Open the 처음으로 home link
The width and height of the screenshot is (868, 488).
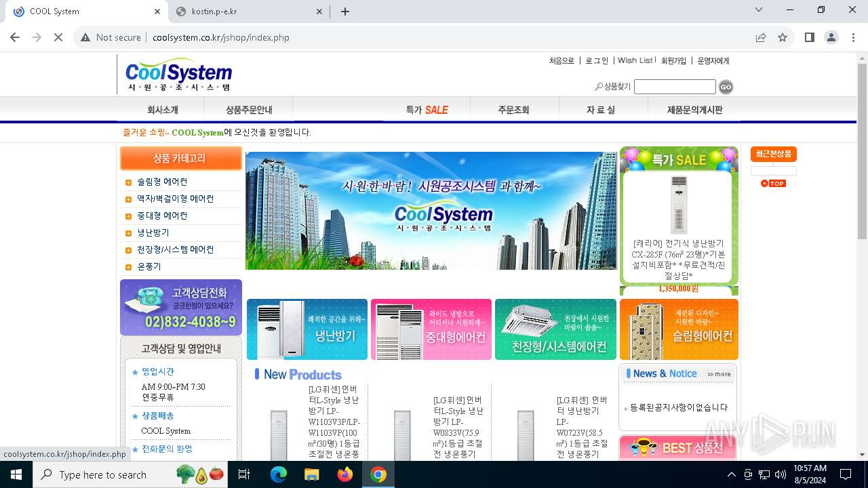click(x=561, y=60)
